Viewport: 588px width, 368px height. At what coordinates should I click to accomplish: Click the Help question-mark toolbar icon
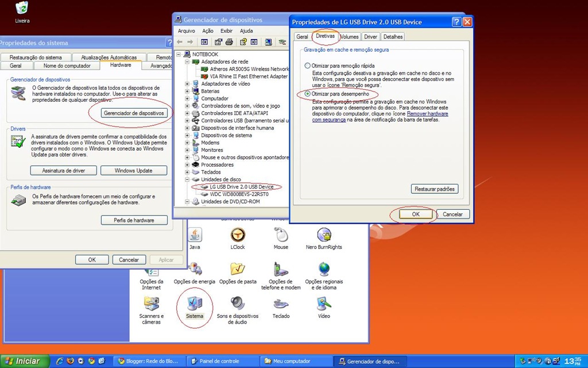tap(243, 42)
